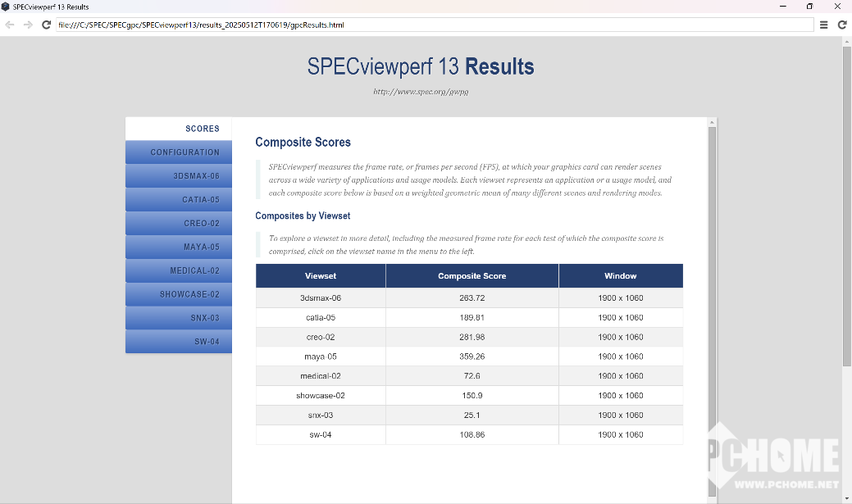The width and height of the screenshot is (852, 504).
Task: Click the results panel scrollbar up arrow
Action: click(x=713, y=122)
